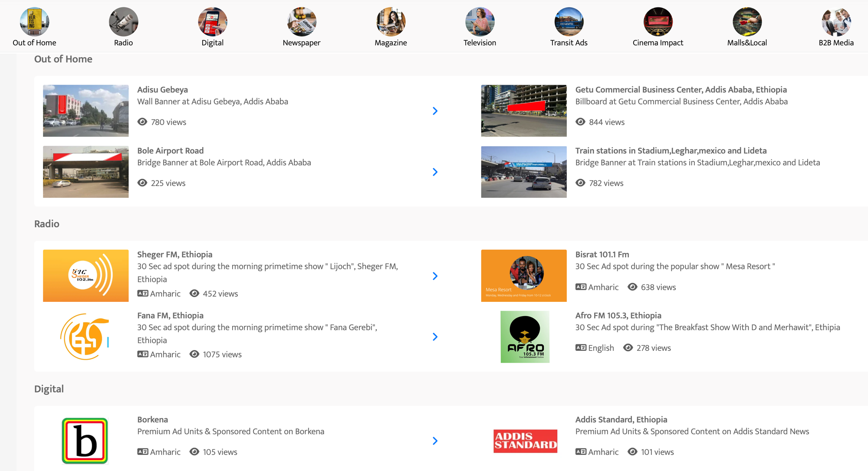The height and width of the screenshot is (471, 868).
Task: Open Train stations in Stadium, Leghar title link
Action: click(671, 151)
